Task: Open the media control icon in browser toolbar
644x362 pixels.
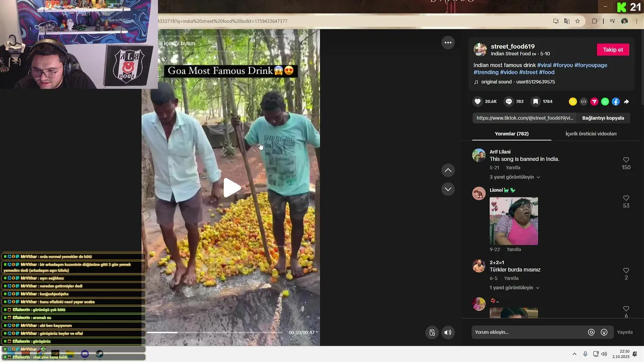Action: click(x=612, y=21)
